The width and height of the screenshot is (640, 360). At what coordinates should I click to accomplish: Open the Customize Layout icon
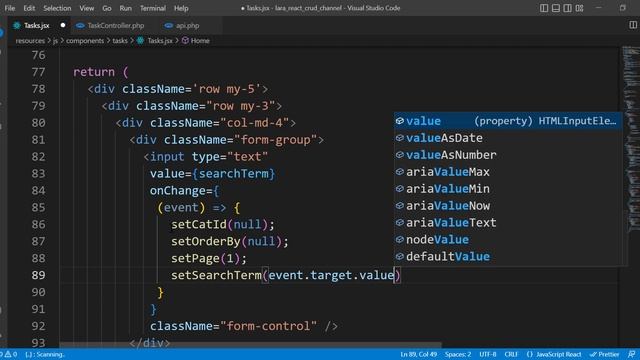(579, 8)
